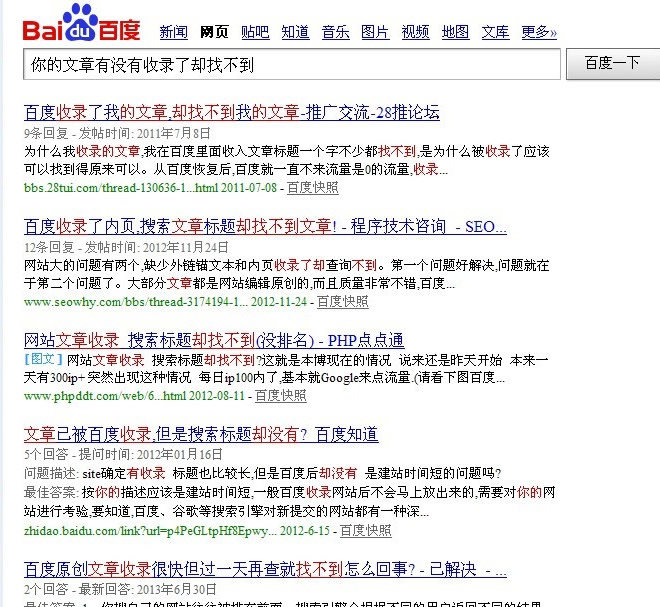Open the 地图 maps tab
This screenshot has width=660, height=607.
[x=455, y=32]
